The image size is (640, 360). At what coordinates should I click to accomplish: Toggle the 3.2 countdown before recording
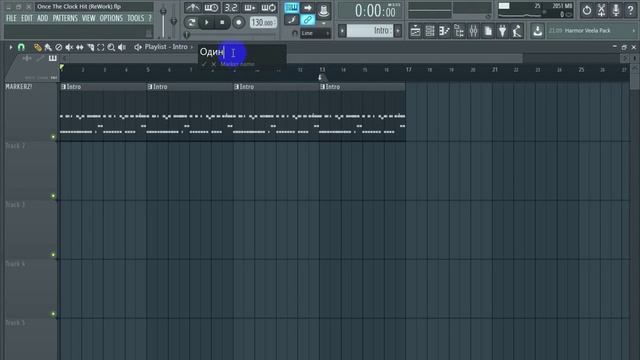[x=231, y=8]
